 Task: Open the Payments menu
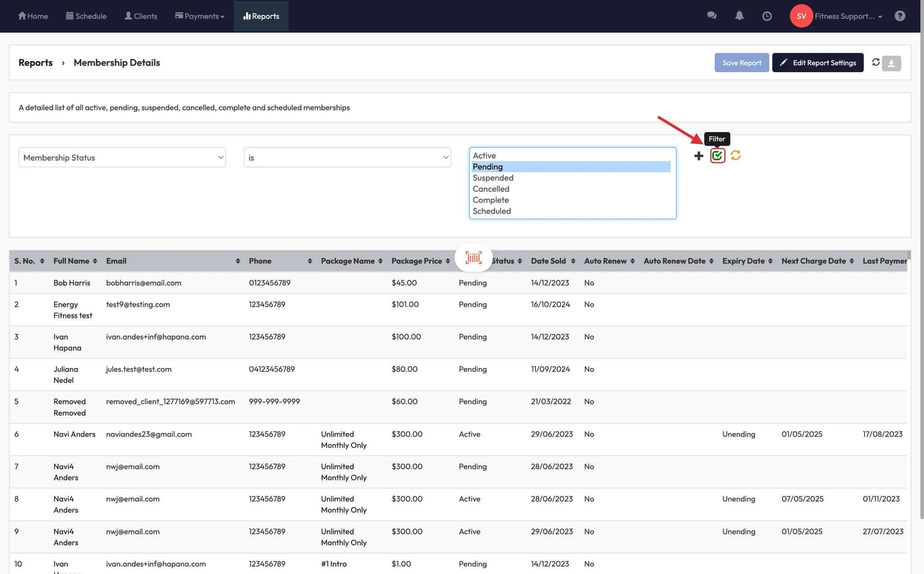pyautogui.click(x=199, y=16)
